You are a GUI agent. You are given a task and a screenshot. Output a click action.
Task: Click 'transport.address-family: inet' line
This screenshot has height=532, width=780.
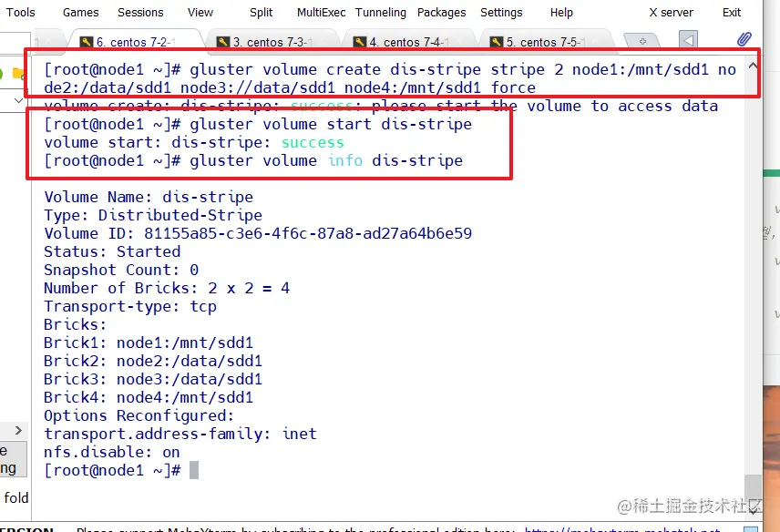[180, 434]
